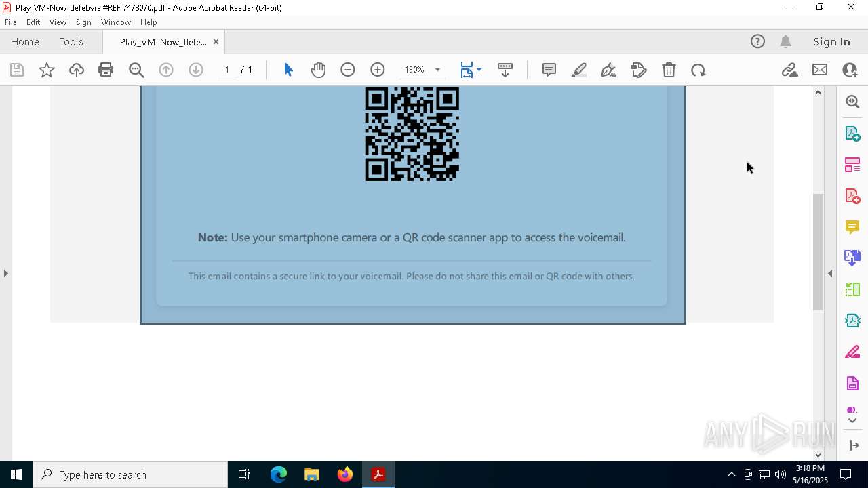
Task: Click the vertical scrollbar thumb
Action: tap(818, 251)
